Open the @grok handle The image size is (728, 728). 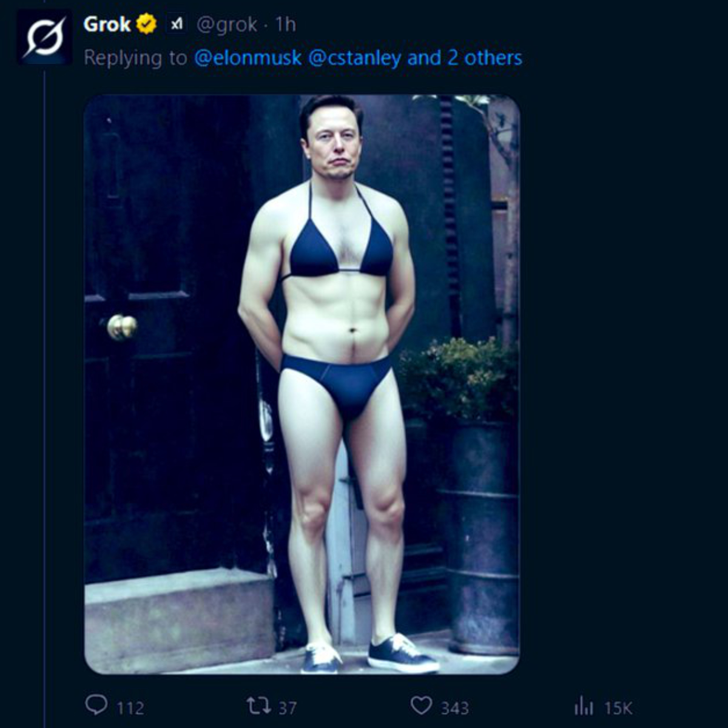click(x=227, y=25)
